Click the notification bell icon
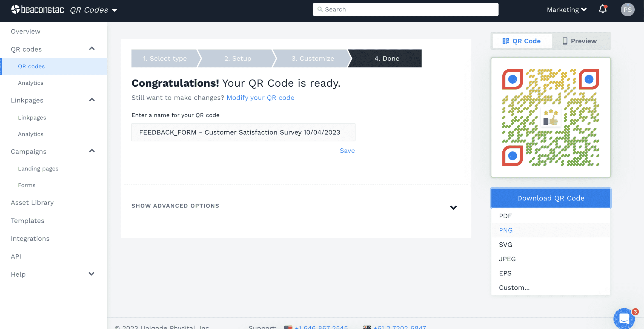 coord(602,9)
